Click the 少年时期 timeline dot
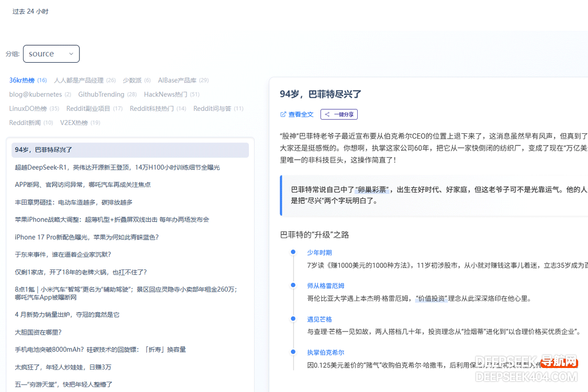 coord(293,252)
